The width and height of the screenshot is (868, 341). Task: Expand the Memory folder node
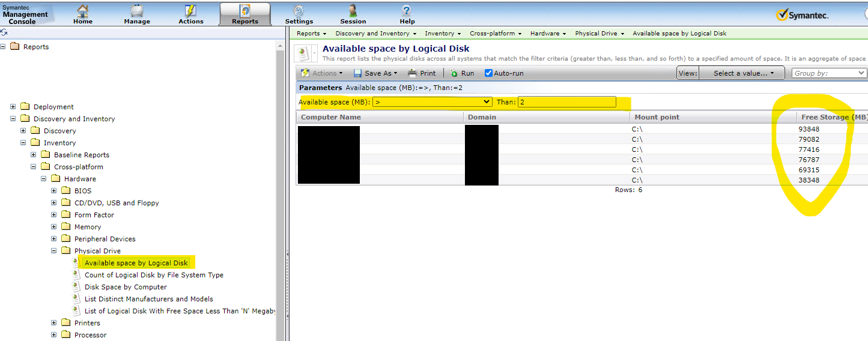tap(54, 227)
